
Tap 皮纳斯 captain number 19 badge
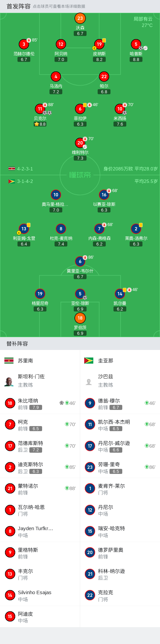(99, 44)
